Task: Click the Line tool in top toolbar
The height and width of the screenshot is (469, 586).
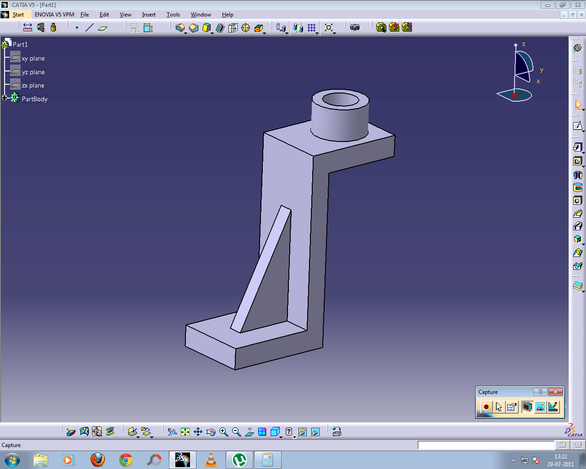Action: (89, 28)
